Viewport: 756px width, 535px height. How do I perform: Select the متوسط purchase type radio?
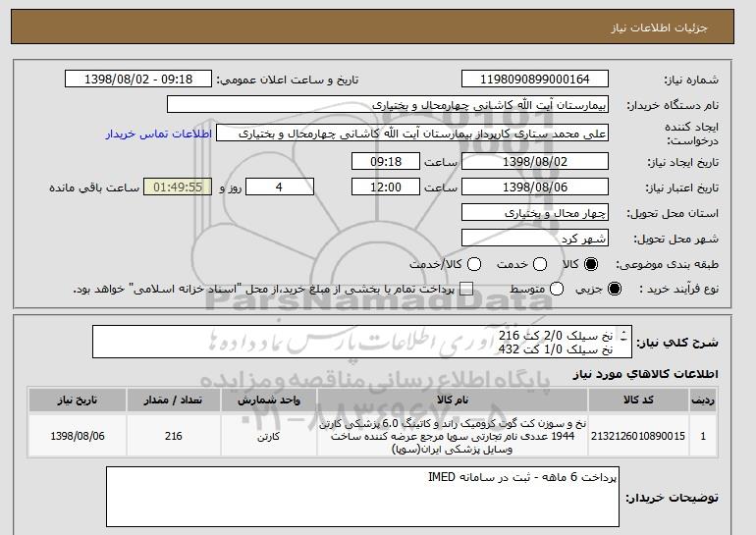[x=557, y=289]
